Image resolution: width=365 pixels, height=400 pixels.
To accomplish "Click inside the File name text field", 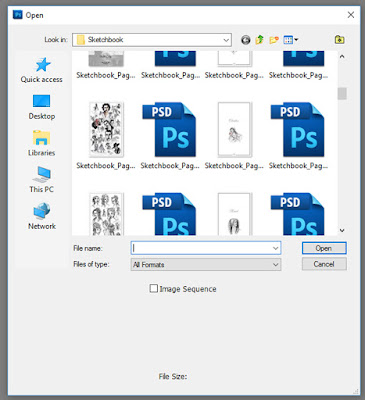I will (201, 248).
